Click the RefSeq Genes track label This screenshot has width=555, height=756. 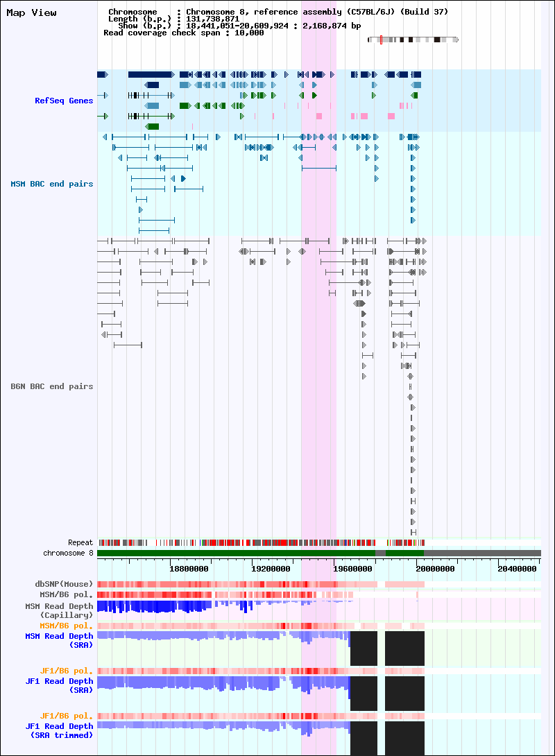(64, 101)
